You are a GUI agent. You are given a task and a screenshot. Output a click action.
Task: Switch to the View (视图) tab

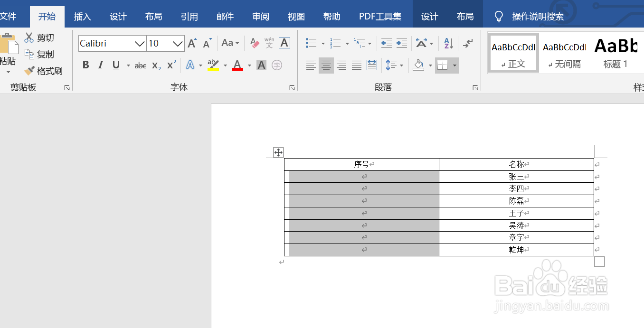pyautogui.click(x=296, y=17)
